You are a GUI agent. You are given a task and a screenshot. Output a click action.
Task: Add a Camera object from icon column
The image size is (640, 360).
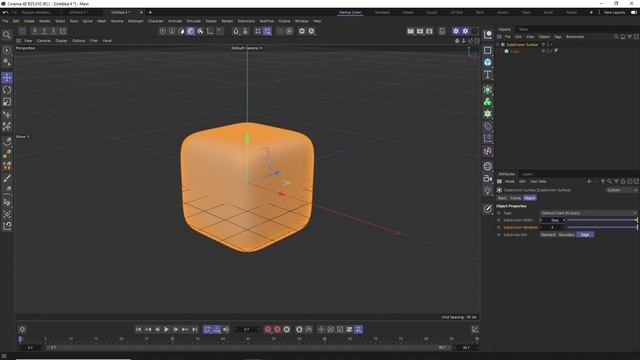(x=488, y=178)
